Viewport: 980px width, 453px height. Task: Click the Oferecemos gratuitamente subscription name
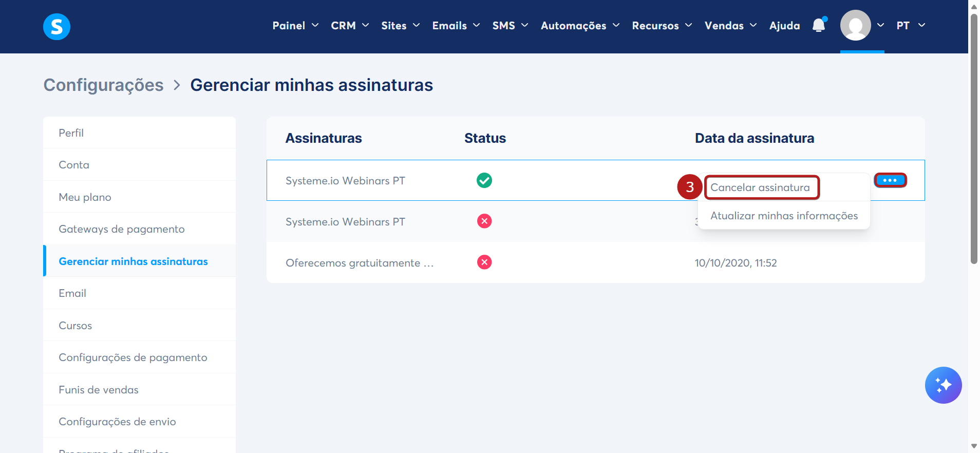point(360,263)
